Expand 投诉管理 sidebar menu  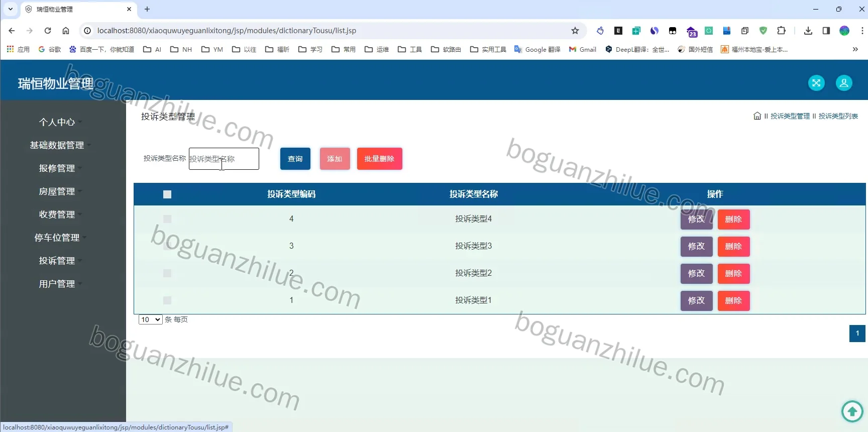pos(57,261)
